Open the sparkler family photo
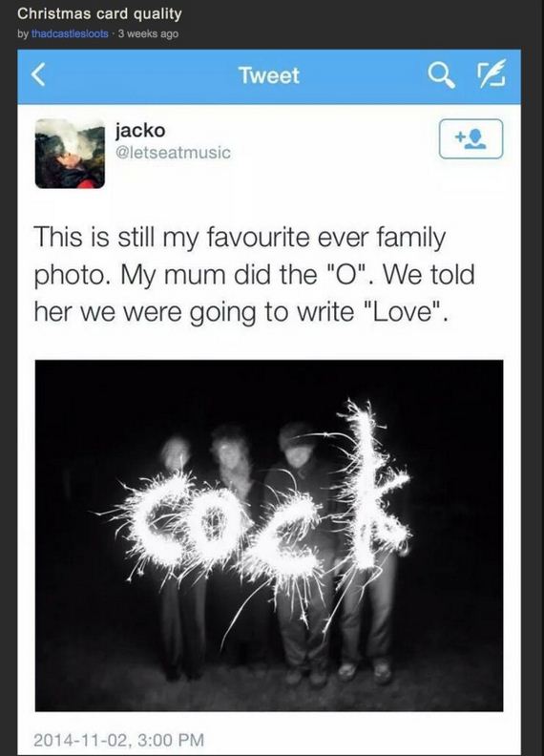Image resolution: width=544 pixels, height=756 pixels. (x=269, y=535)
